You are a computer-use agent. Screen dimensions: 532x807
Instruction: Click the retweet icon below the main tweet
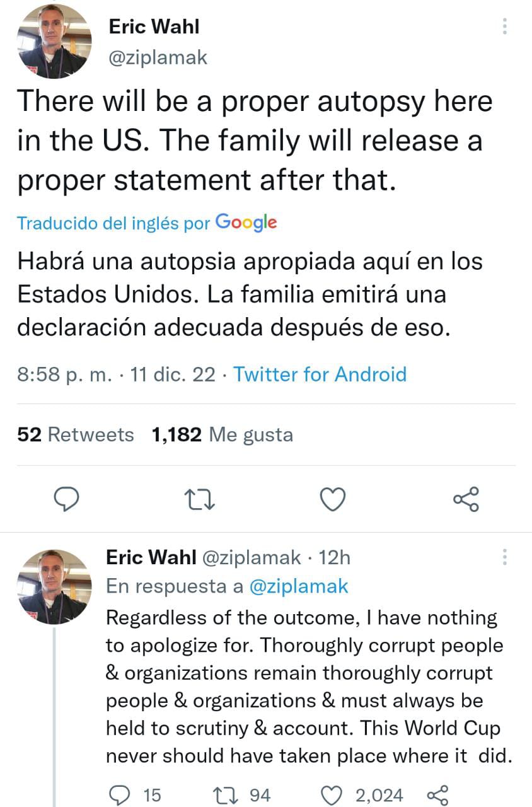(200, 499)
